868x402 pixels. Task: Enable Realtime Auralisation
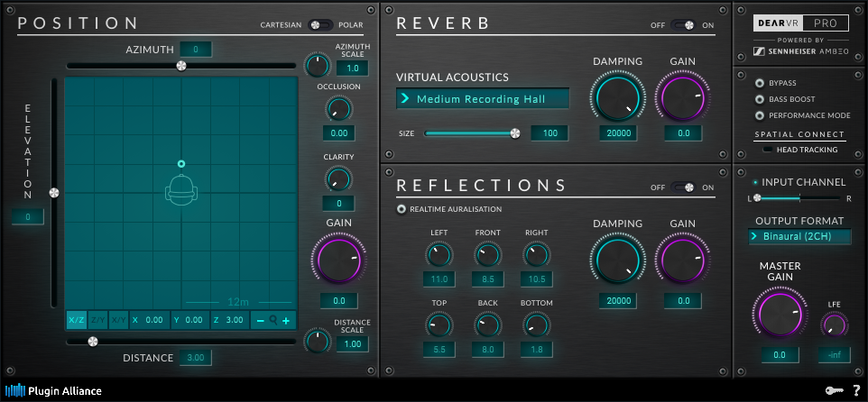402,210
